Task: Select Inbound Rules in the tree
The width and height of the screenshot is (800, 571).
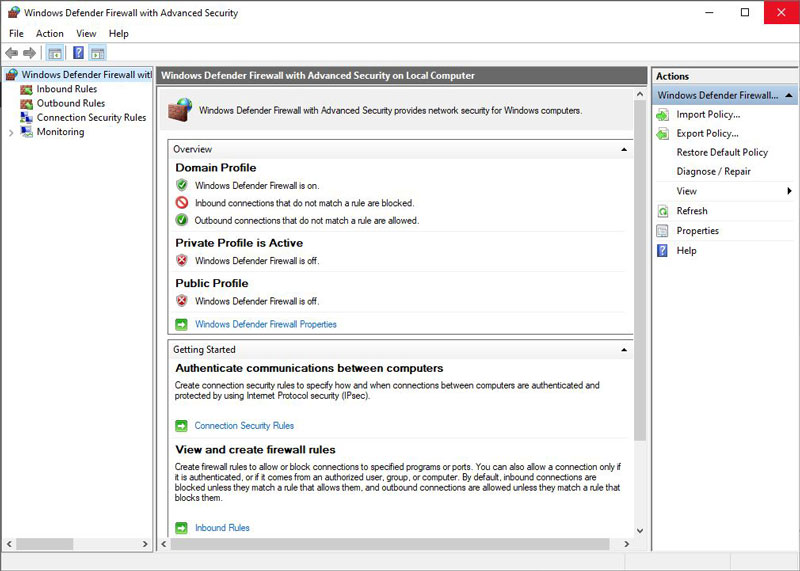Action: coord(67,89)
